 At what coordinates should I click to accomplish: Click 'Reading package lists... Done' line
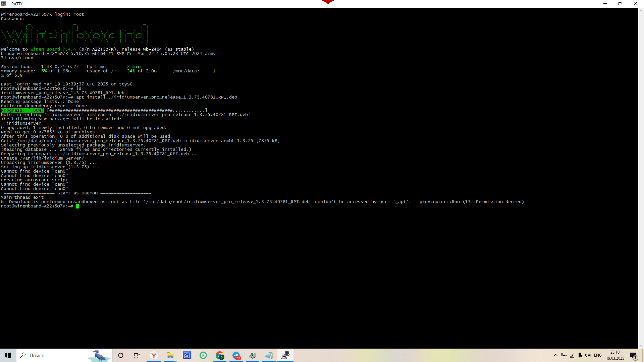point(40,102)
